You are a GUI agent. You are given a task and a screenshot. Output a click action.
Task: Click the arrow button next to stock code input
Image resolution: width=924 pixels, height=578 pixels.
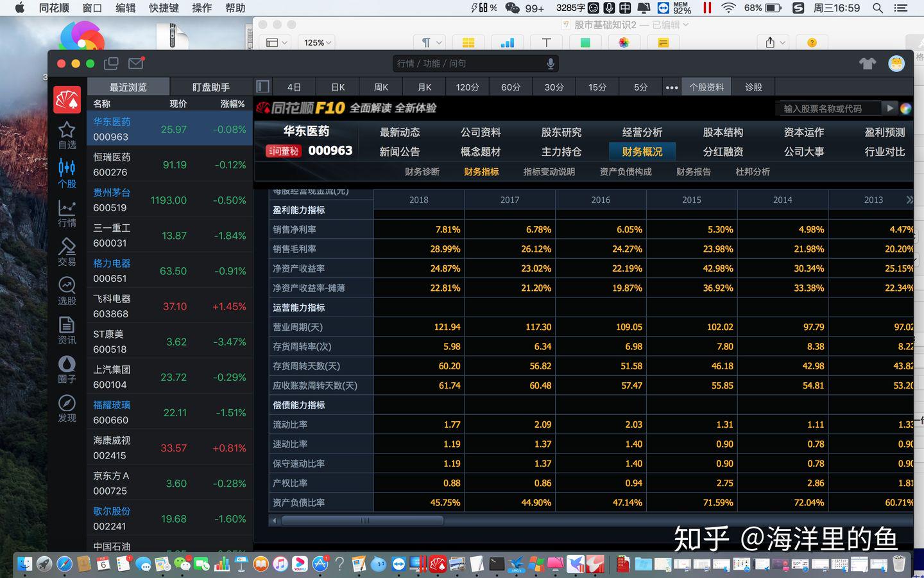point(890,108)
